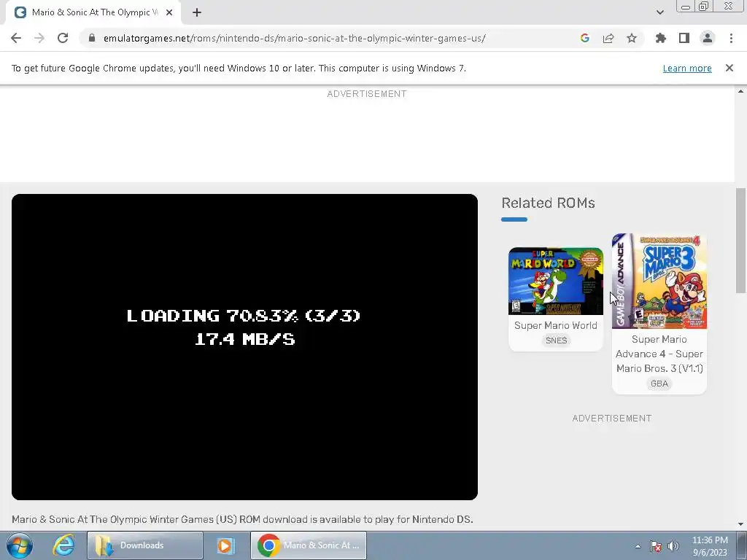Switch to the Downloads folder window
The width and height of the screenshot is (747, 560).
point(145,545)
